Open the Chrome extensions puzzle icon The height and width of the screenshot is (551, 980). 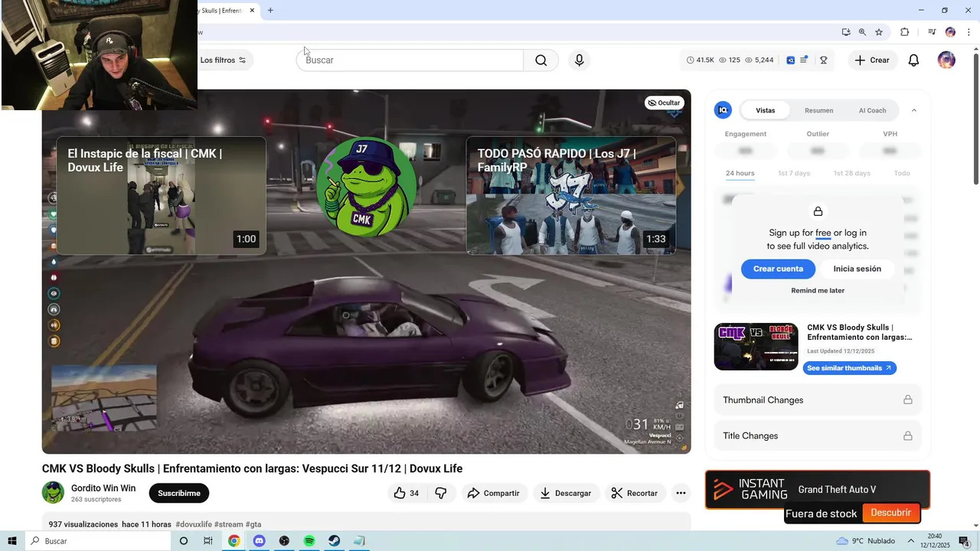point(904,32)
